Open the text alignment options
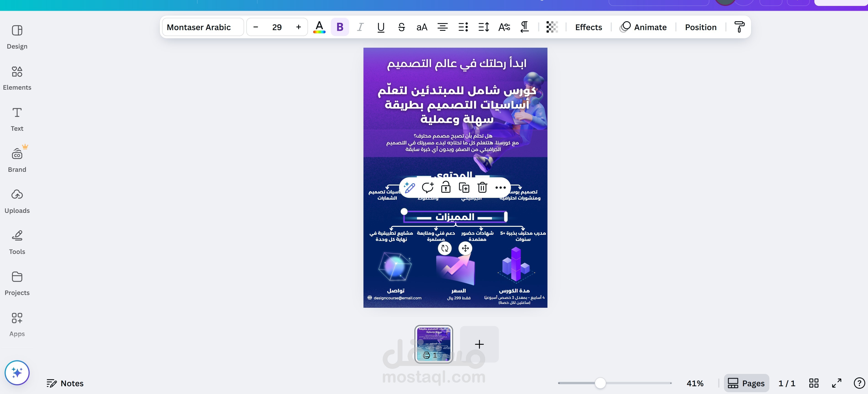Image resolution: width=868 pixels, height=394 pixels. 442,27
